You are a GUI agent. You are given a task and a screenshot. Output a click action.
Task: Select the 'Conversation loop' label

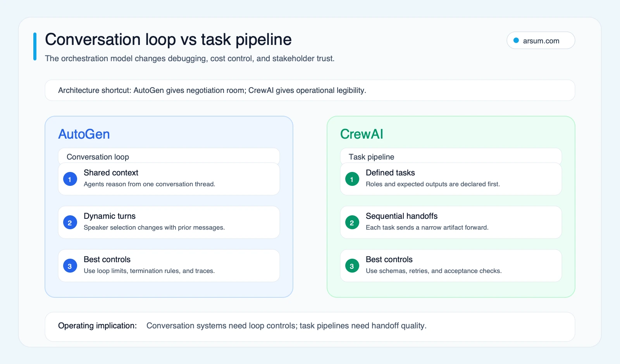coord(98,157)
